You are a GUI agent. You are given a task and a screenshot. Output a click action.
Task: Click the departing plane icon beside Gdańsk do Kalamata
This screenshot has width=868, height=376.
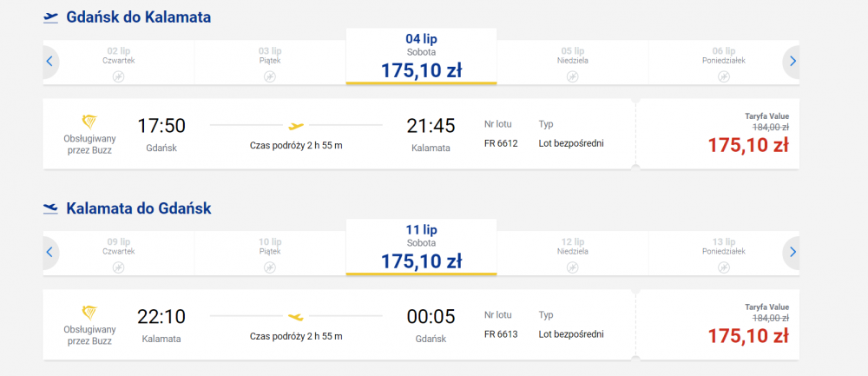pyautogui.click(x=50, y=17)
